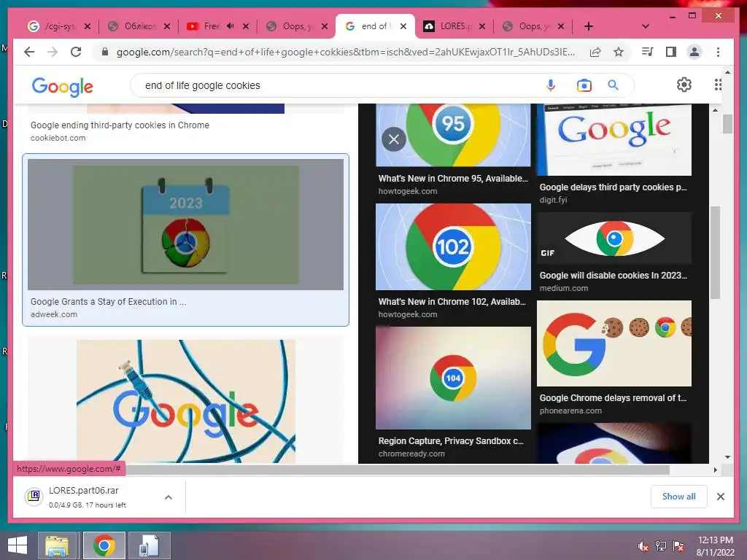Viewport: 747px width, 560px height.
Task: Open Google Grants a Stay of Execution result
Action: click(108, 301)
